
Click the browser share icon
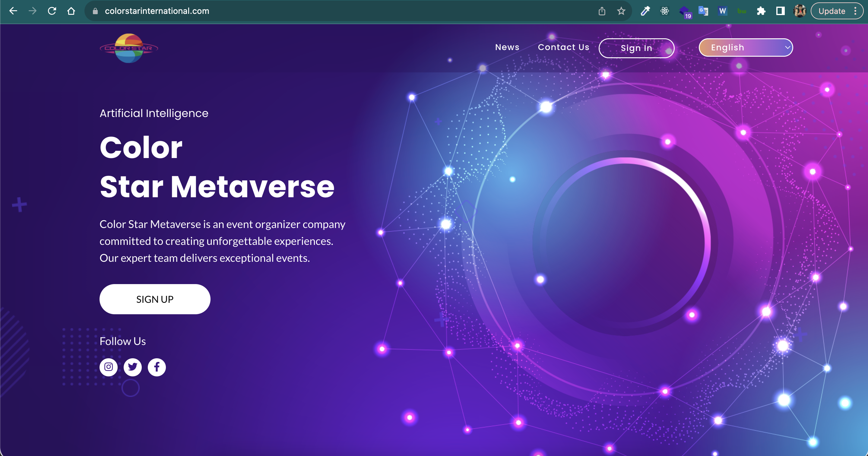click(x=602, y=11)
